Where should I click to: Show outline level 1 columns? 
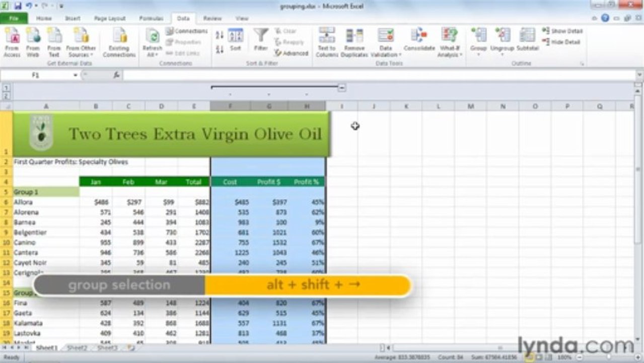(x=6, y=87)
